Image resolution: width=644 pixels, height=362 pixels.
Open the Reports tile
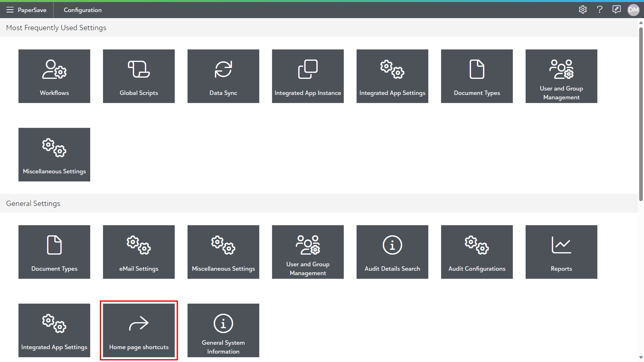point(561,252)
